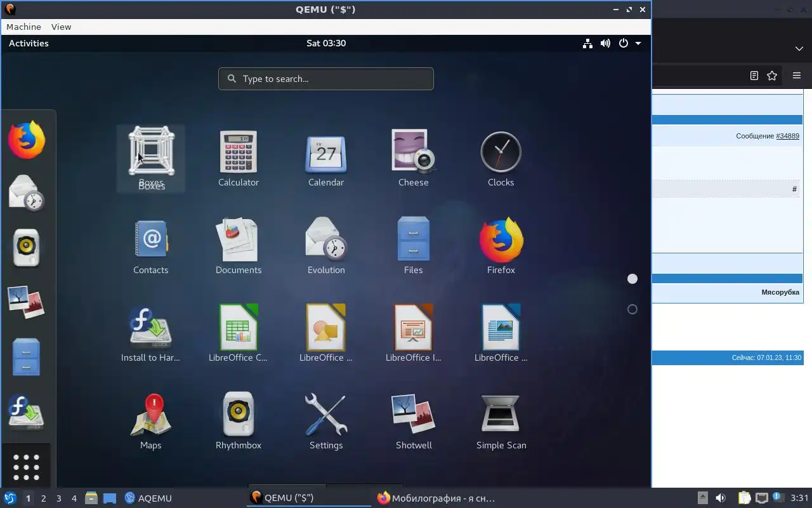
Task: Toggle reader view in Firefox window
Action: click(754, 76)
